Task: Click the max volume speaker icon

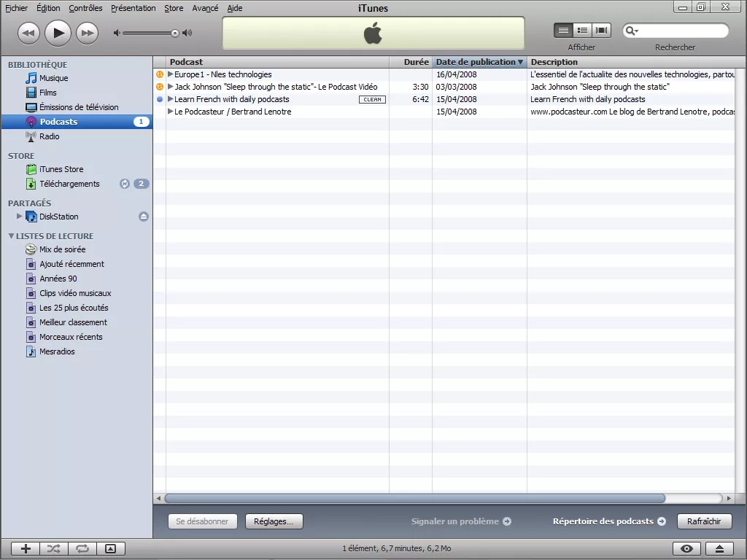Action: tap(187, 33)
